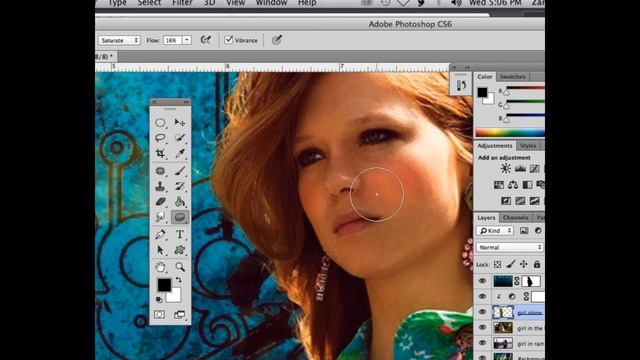Select the Paint Bucket tool

point(180,202)
